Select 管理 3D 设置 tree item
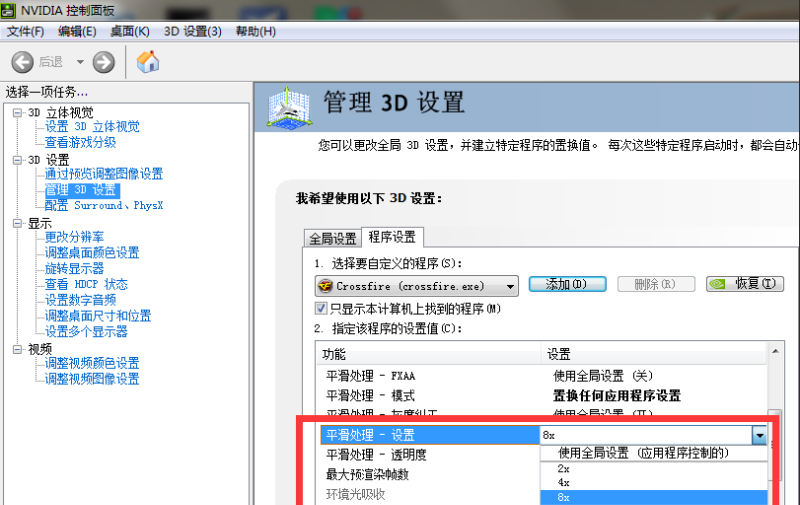The width and height of the screenshot is (800, 505). click(x=82, y=190)
